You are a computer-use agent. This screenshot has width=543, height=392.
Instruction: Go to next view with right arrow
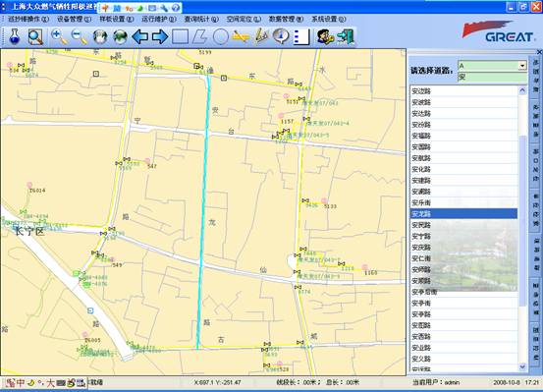tap(160, 36)
